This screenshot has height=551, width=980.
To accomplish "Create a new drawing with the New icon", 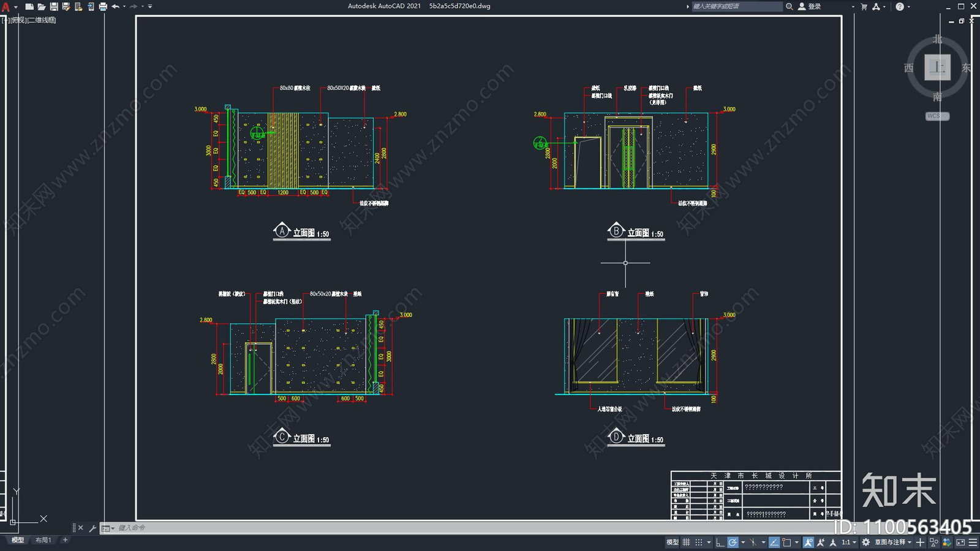I will point(29,7).
